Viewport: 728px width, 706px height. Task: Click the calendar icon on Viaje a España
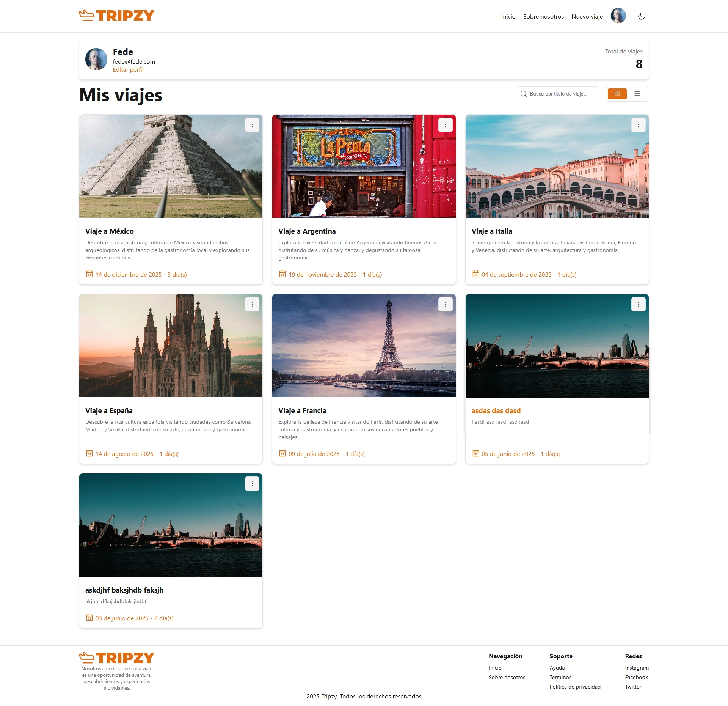(x=89, y=453)
